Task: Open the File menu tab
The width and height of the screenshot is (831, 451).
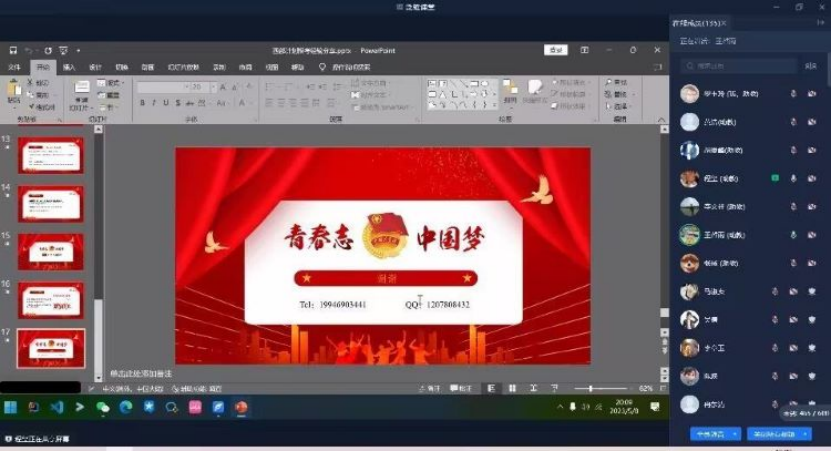Action: pos(14,67)
